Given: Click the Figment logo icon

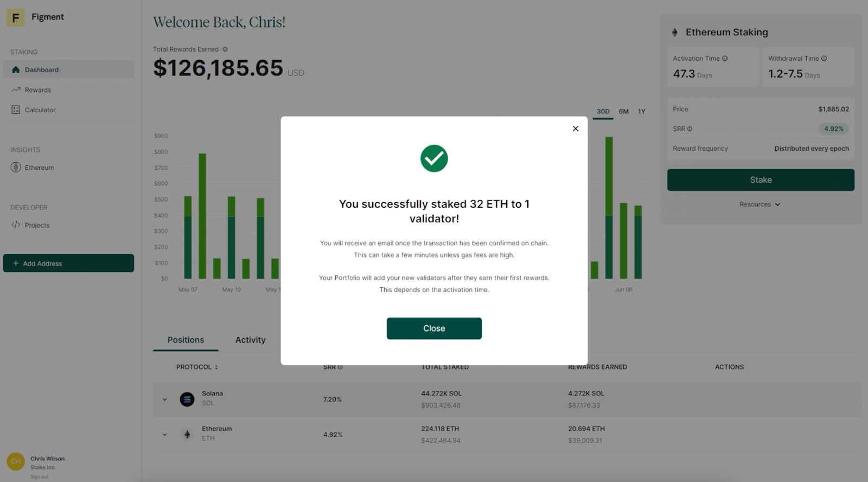Looking at the screenshot, I should (16, 18).
